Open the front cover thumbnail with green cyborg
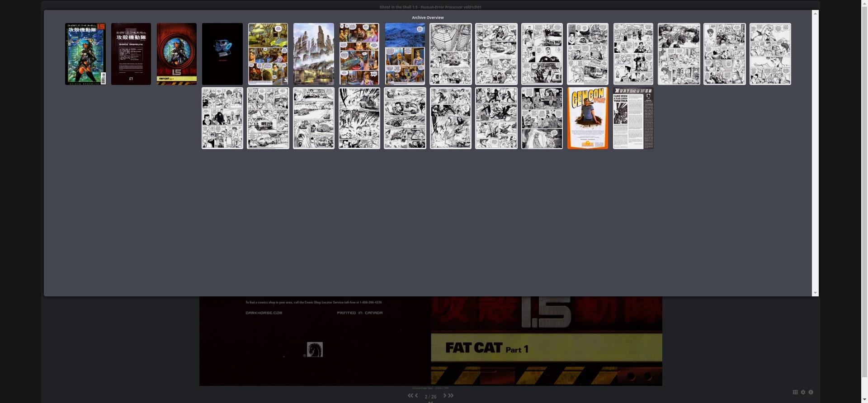The height and width of the screenshot is (403, 868). [85, 54]
